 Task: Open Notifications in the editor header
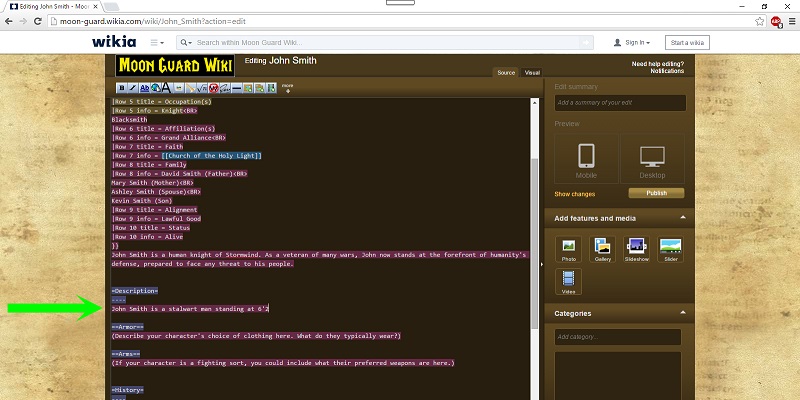(x=667, y=71)
